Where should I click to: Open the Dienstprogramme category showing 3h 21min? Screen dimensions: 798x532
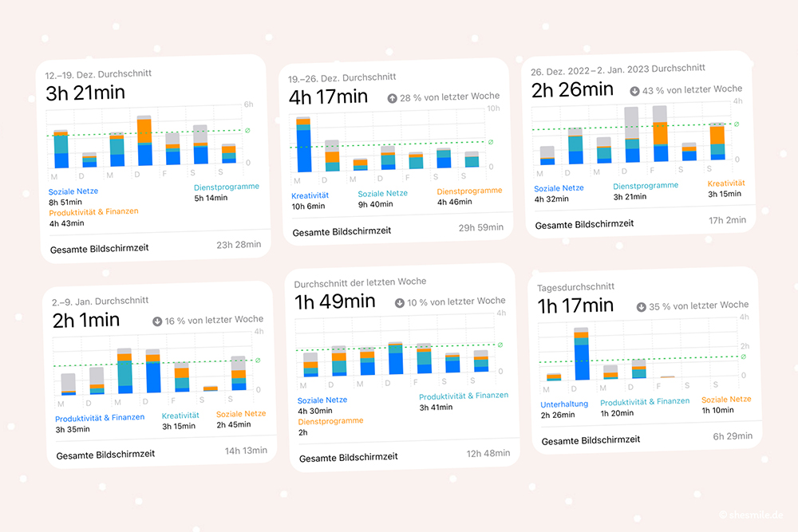click(646, 191)
